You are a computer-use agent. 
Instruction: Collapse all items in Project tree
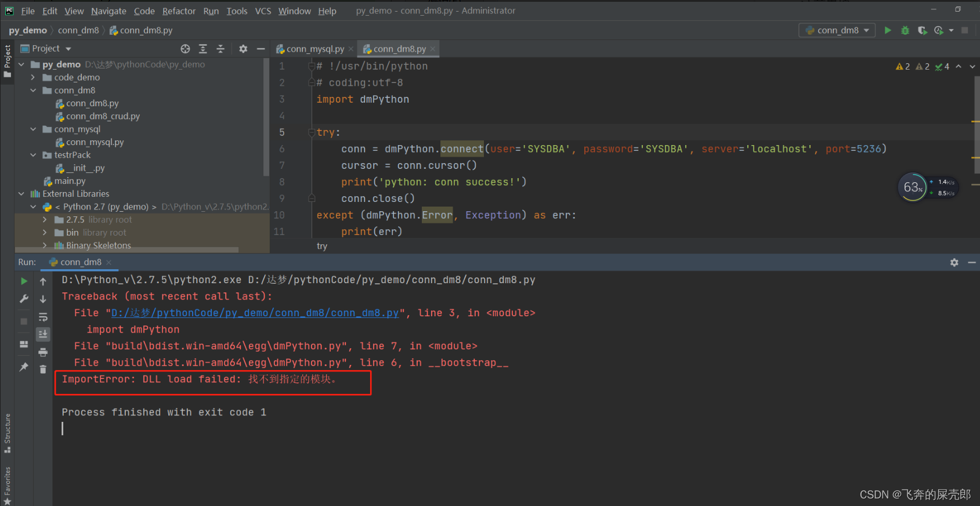(220, 49)
